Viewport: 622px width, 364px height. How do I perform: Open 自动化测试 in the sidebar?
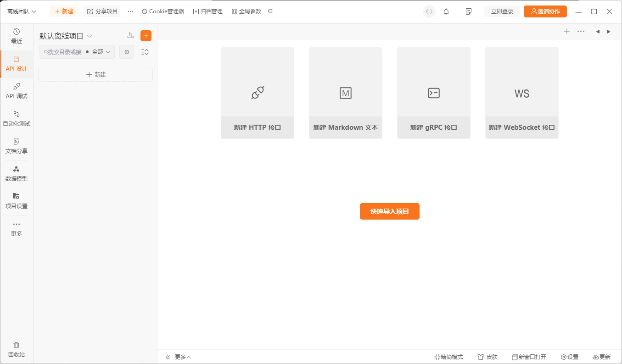(17, 118)
